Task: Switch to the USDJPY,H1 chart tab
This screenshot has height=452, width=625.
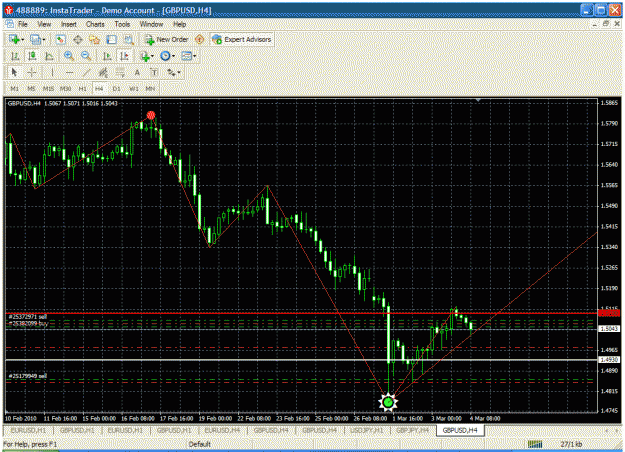Action: [x=367, y=430]
